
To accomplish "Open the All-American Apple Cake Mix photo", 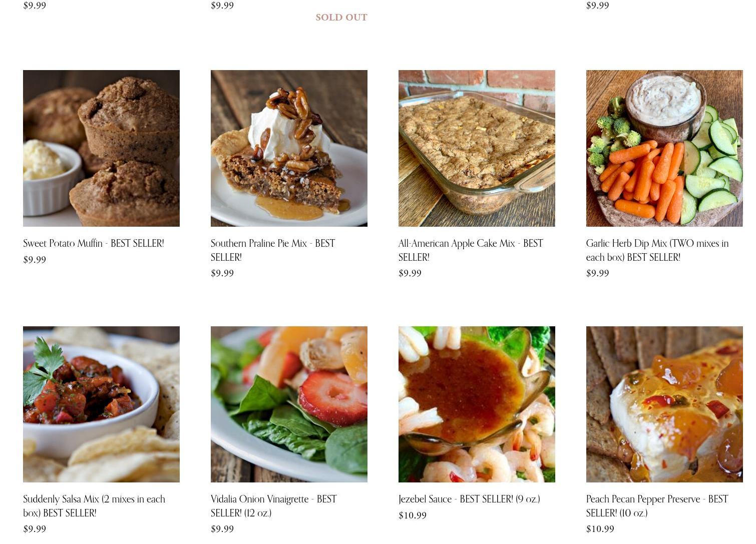I will [x=477, y=148].
